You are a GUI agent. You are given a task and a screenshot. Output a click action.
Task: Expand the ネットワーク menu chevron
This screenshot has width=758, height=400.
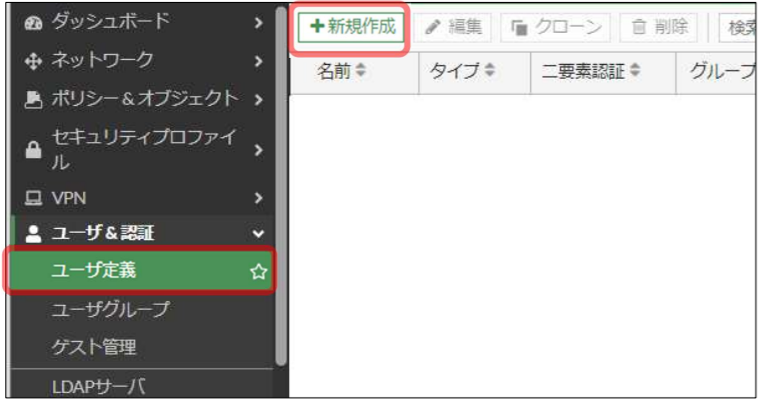(259, 61)
